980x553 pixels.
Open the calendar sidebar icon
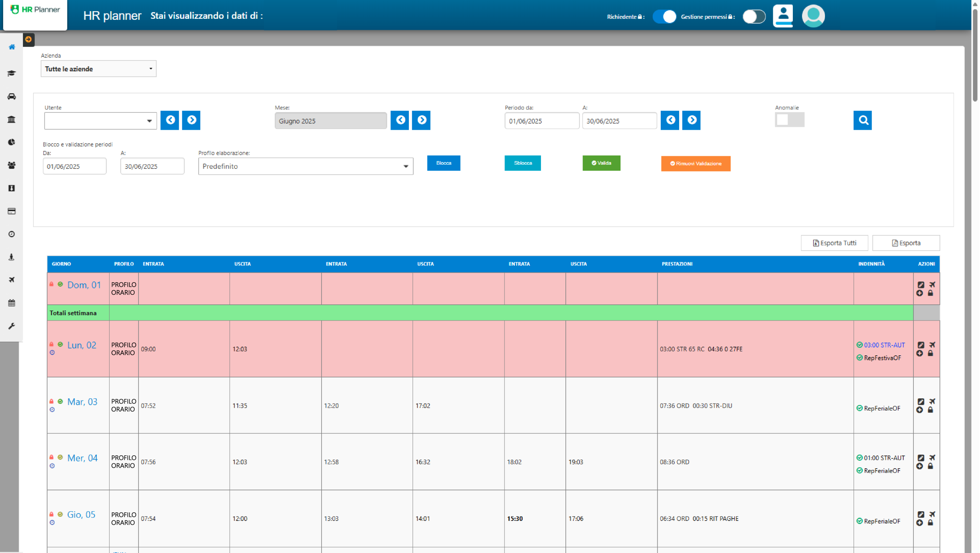click(x=11, y=303)
